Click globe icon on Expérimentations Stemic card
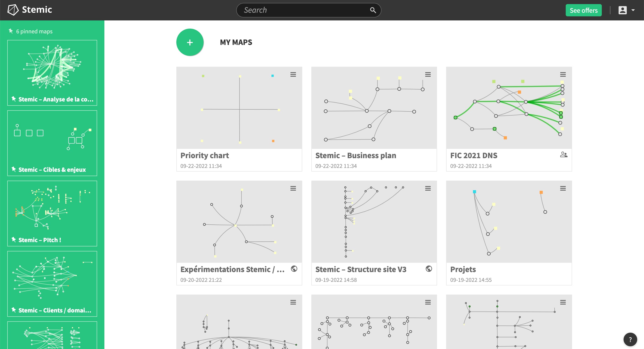This screenshot has width=644, height=349. pos(294,269)
